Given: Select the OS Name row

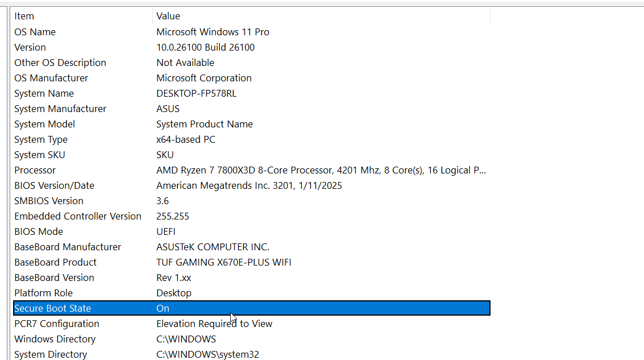Looking at the screenshot, I should 35,32.
